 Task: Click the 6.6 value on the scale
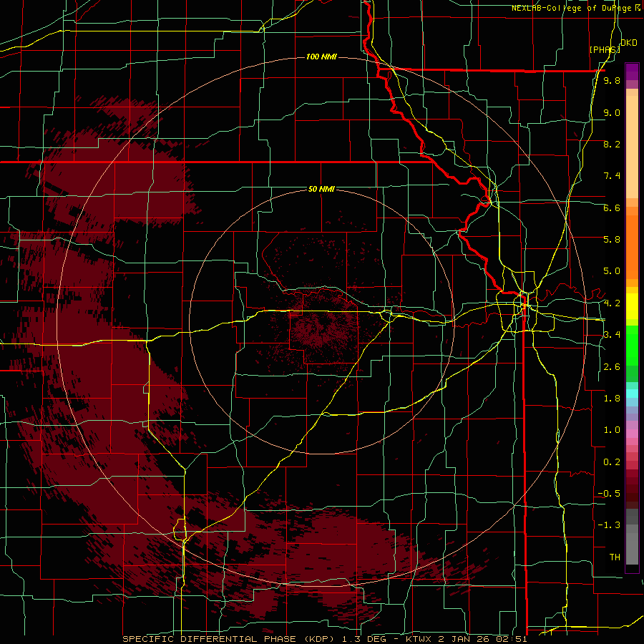[x=612, y=208]
